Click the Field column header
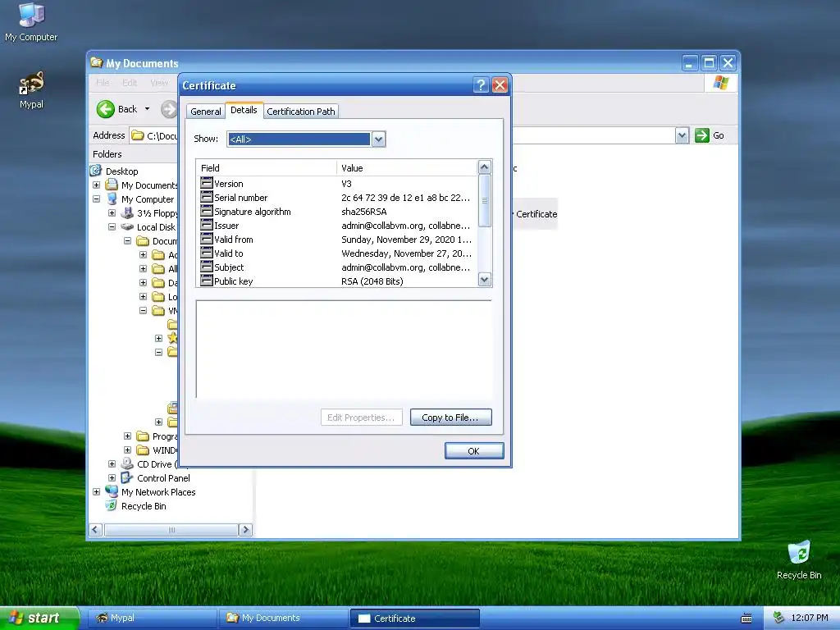This screenshot has width=840, height=630. [267, 167]
